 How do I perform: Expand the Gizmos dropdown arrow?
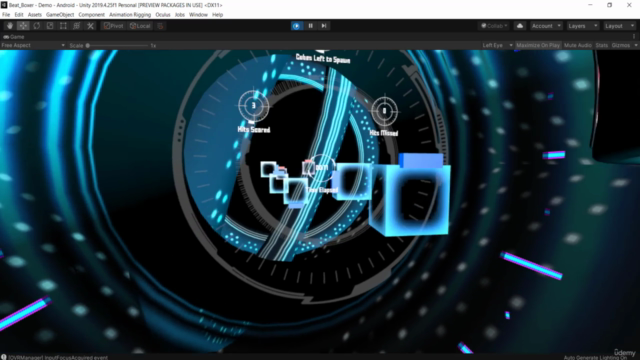(636, 45)
